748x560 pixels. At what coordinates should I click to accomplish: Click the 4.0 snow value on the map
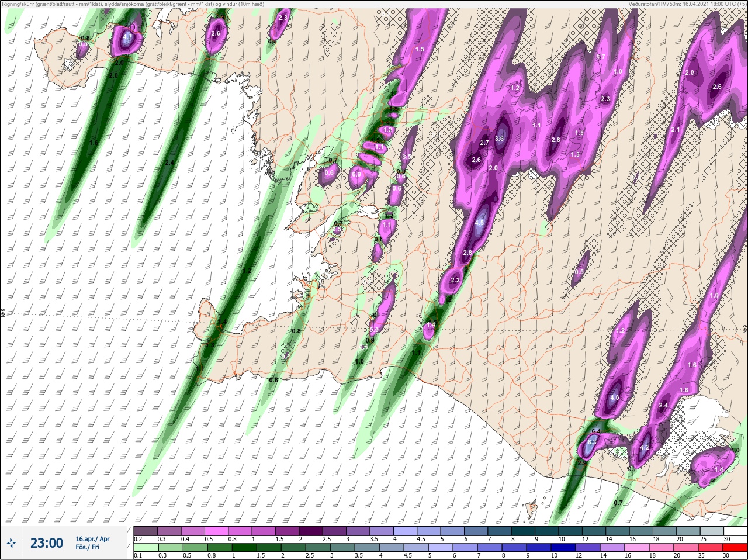[x=614, y=398]
